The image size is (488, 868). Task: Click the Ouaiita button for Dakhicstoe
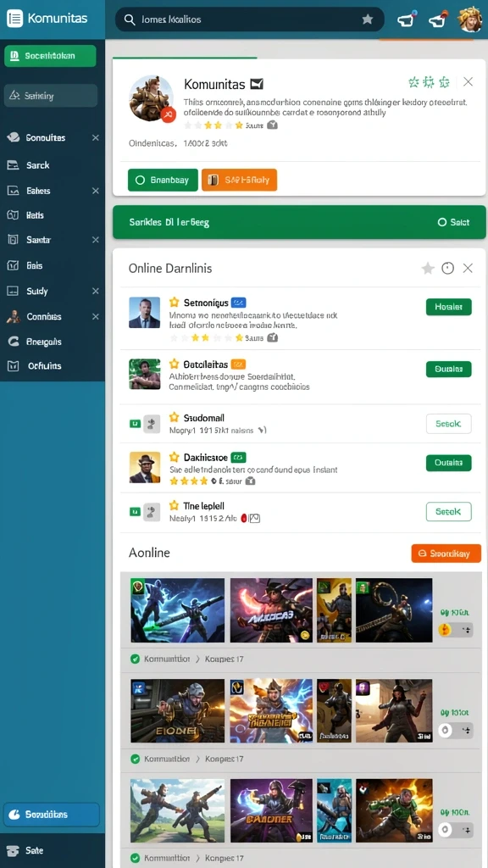pos(449,463)
